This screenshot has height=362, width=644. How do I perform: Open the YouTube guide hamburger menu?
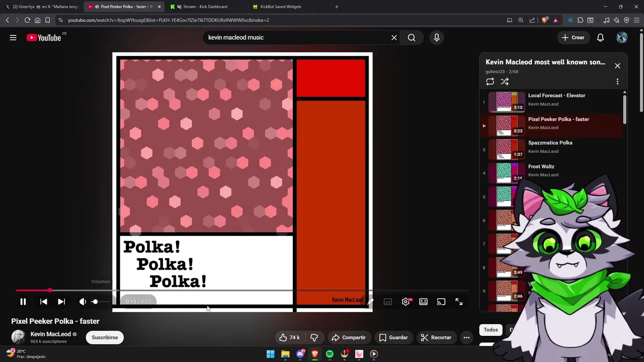click(x=13, y=38)
